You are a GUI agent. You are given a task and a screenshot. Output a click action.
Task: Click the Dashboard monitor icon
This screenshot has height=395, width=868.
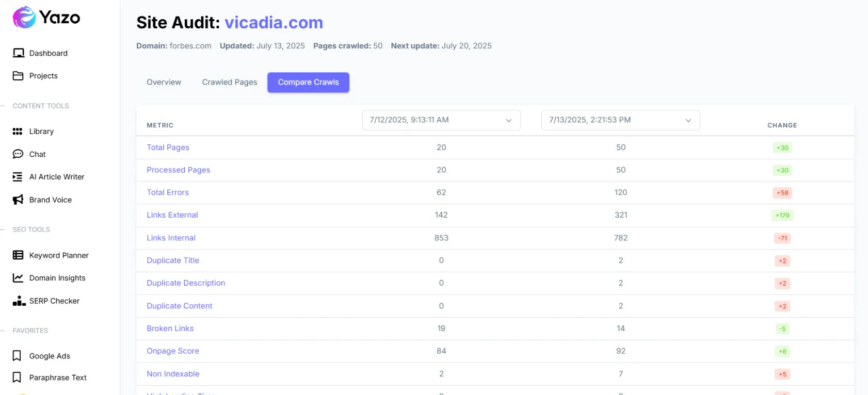point(19,53)
